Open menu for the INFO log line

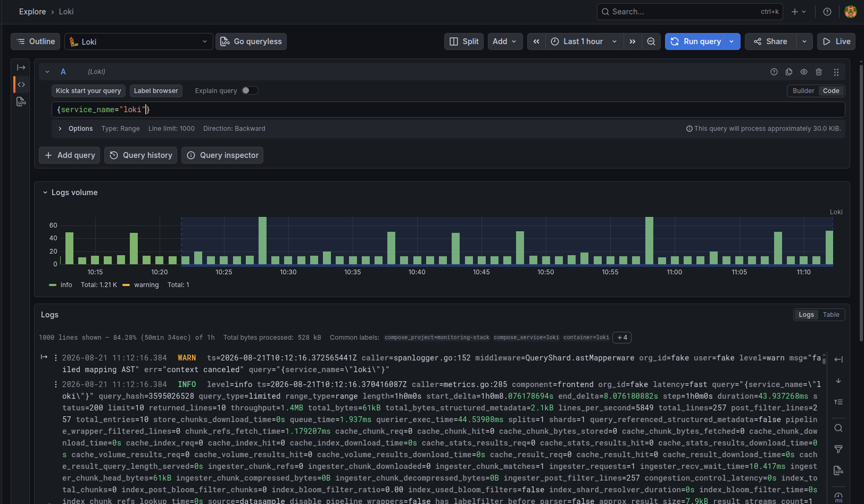pos(55,384)
